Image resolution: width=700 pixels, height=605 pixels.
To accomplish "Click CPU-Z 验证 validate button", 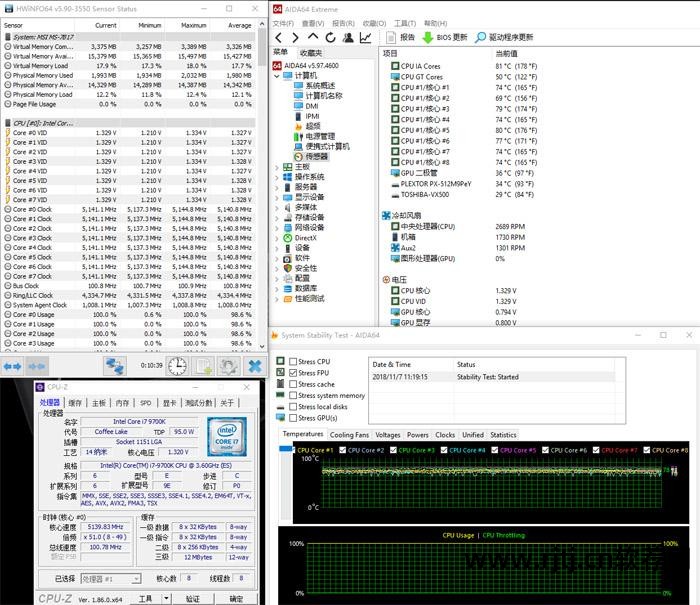I will coord(193,599).
